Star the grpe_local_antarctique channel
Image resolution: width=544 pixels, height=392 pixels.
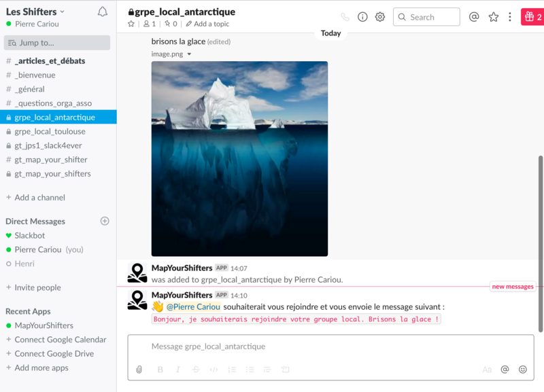point(131,24)
